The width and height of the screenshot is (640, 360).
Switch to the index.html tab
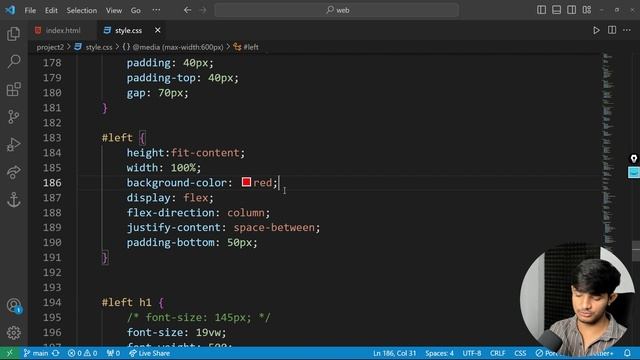click(62, 30)
